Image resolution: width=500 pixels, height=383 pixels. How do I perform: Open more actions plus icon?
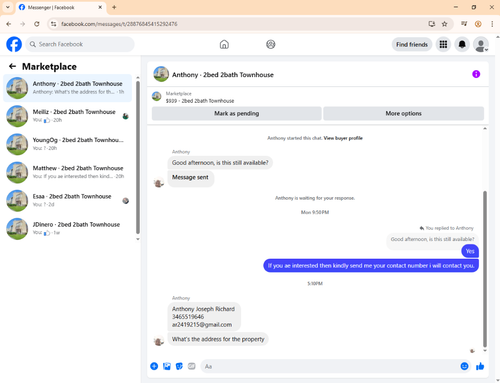point(154,366)
